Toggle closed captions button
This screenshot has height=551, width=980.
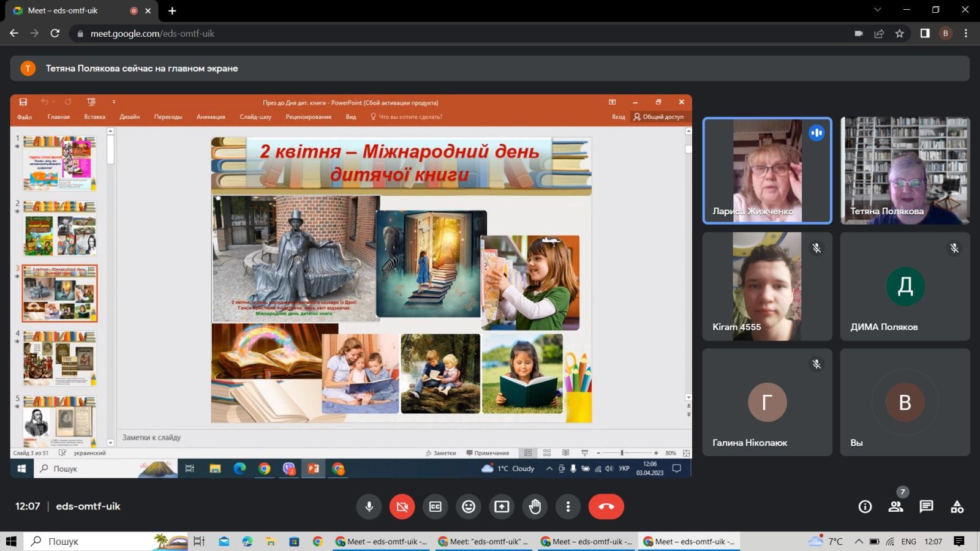[x=435, y=506]
